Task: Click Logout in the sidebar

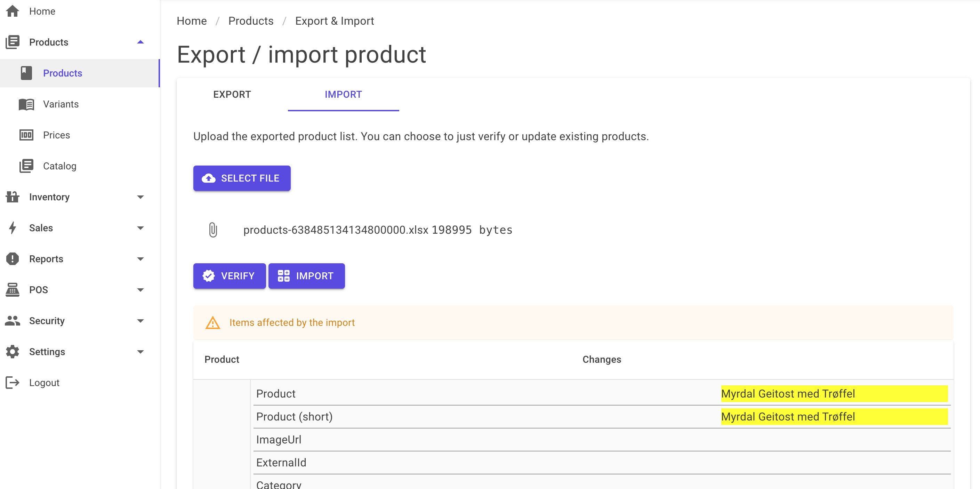Action: click(x=44, y=383)
